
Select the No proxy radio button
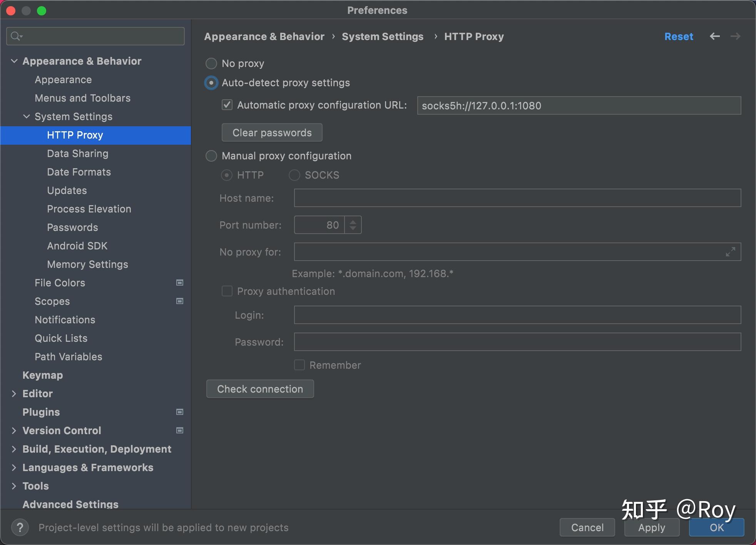coord(211,64)
